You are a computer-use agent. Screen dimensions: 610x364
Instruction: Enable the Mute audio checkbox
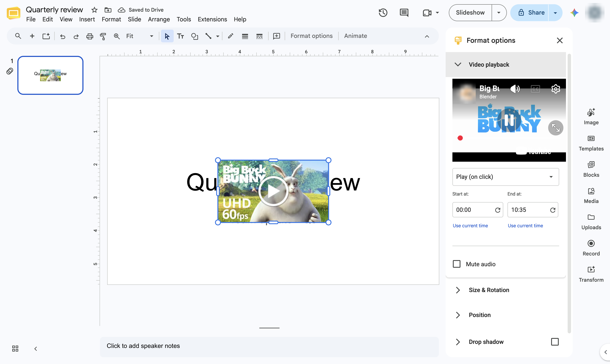[457, 264]
